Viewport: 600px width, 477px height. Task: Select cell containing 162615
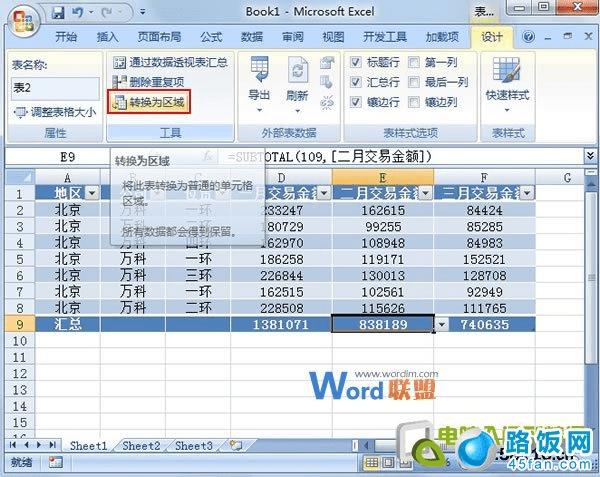coord(383,210)
